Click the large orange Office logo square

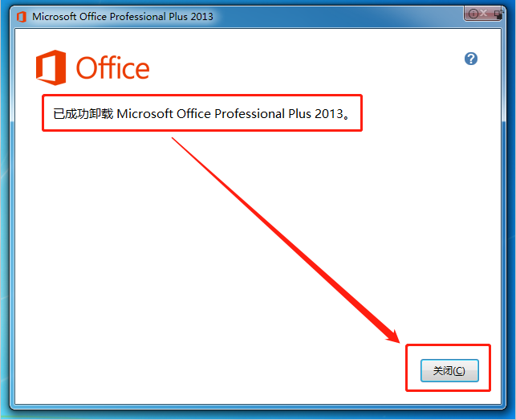[x=51, y=67]
